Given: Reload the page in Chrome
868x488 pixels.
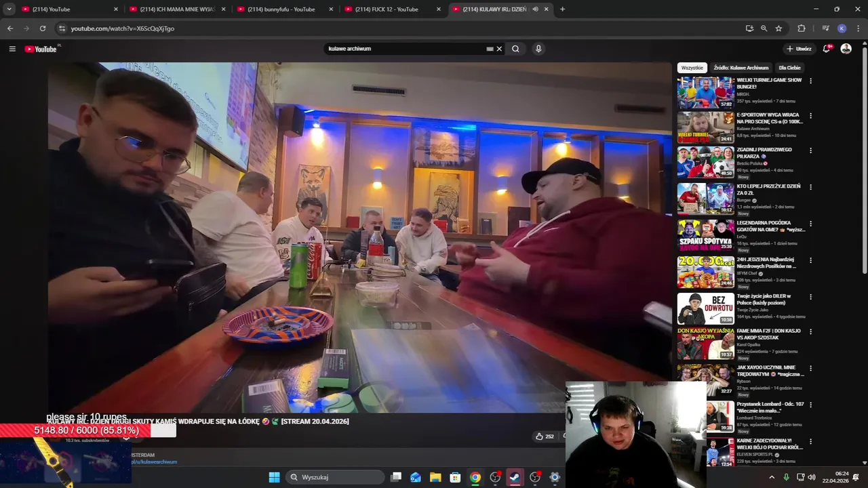Looking at the screenshot, I should (43, 28).
